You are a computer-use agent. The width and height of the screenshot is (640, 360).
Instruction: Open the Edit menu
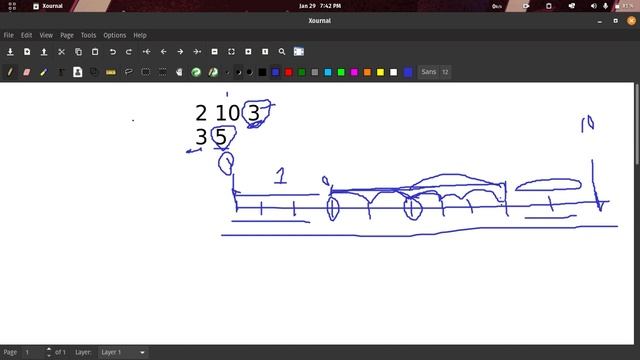click(x=27, y=36)
